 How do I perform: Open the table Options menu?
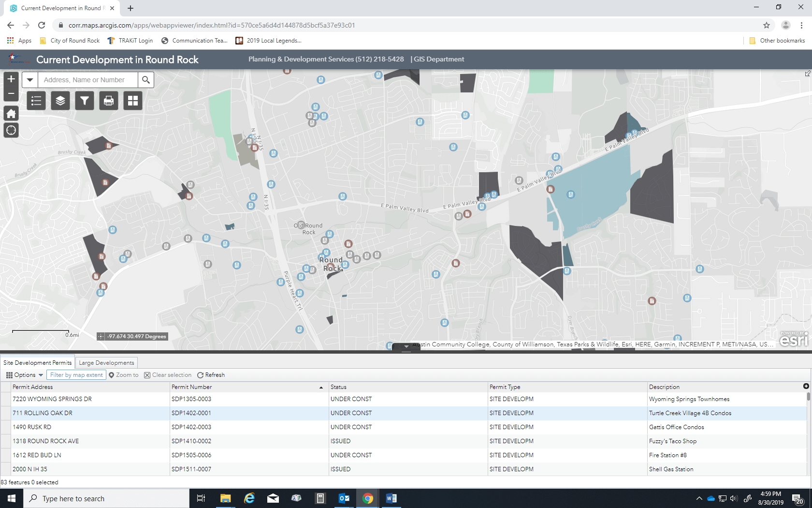25,375
